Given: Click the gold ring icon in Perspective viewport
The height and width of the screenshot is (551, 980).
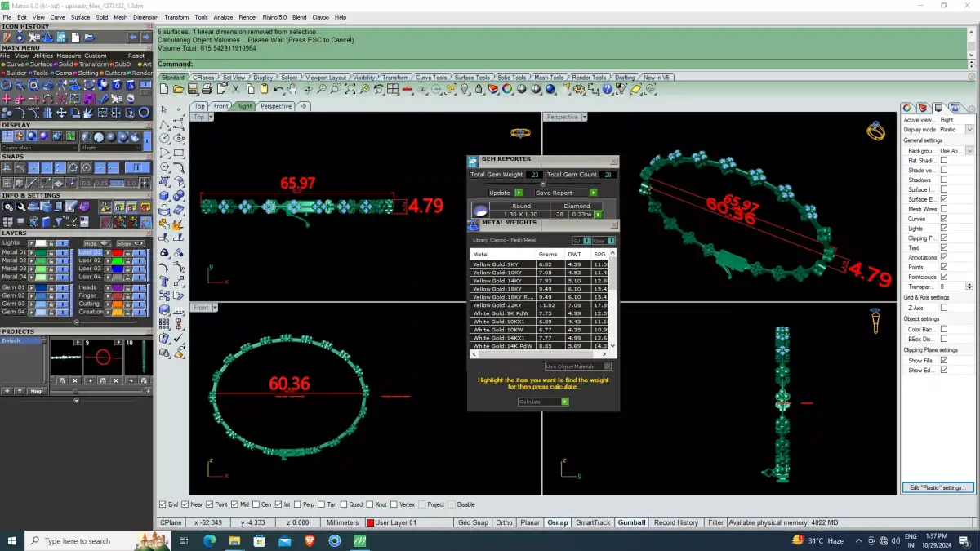Looking at the screenshot, I should (x=875, y=131).
